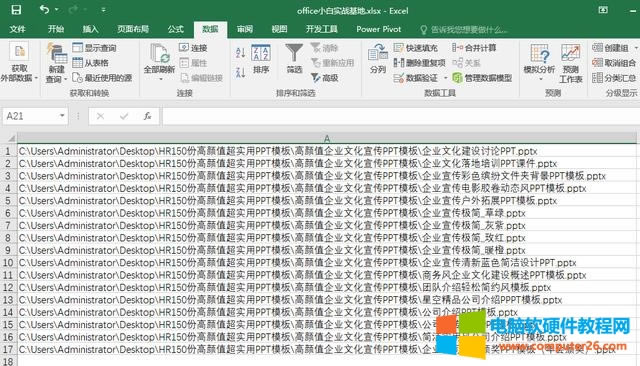The height and width of the screenshot is (366, 640).
Task: Click 数据验证 button
Action: tap(416, 78)
